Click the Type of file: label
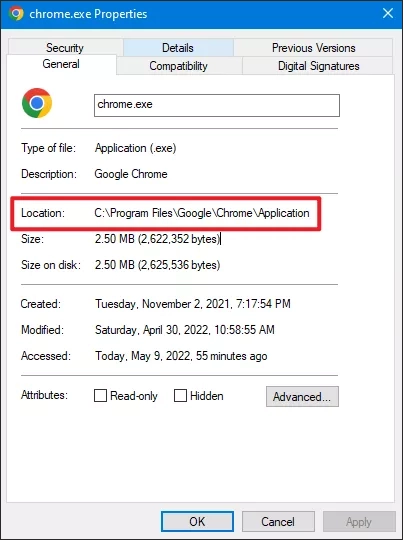The image size is (403, 540). pos(49,148)
